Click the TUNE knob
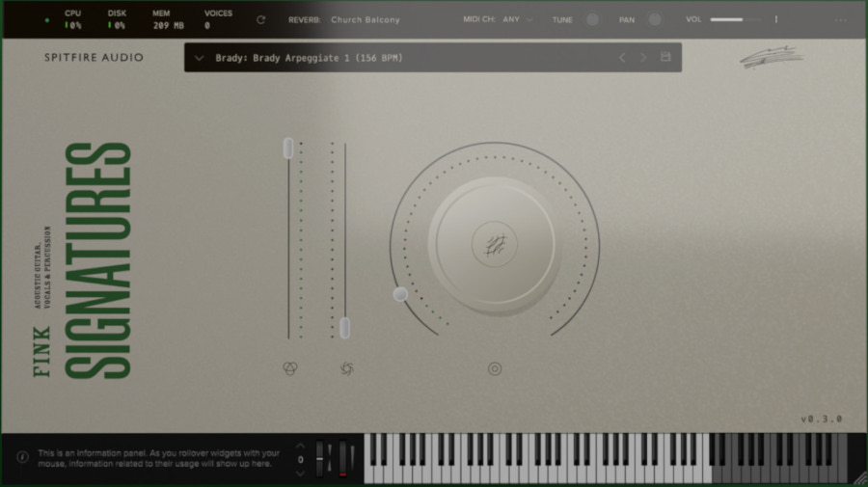The width and height of the screenshot is (868, 487). point(592,19)
